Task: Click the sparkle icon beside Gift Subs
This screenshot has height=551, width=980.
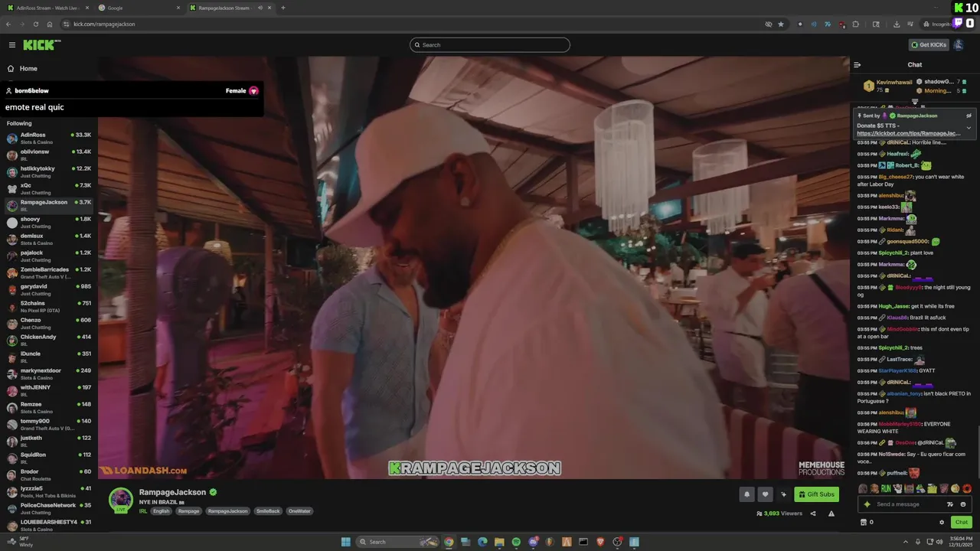Action: pyautogui.click(x=783, y=494)
